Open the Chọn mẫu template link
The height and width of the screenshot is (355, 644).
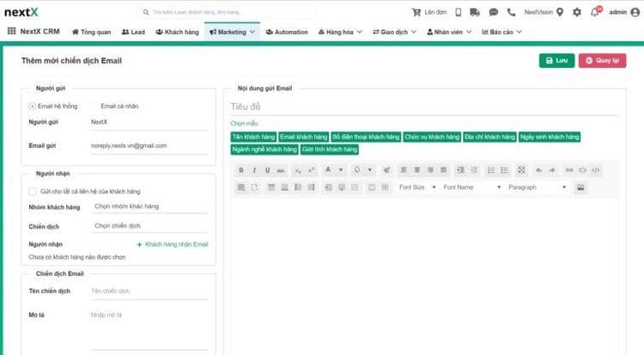(244, 124)
